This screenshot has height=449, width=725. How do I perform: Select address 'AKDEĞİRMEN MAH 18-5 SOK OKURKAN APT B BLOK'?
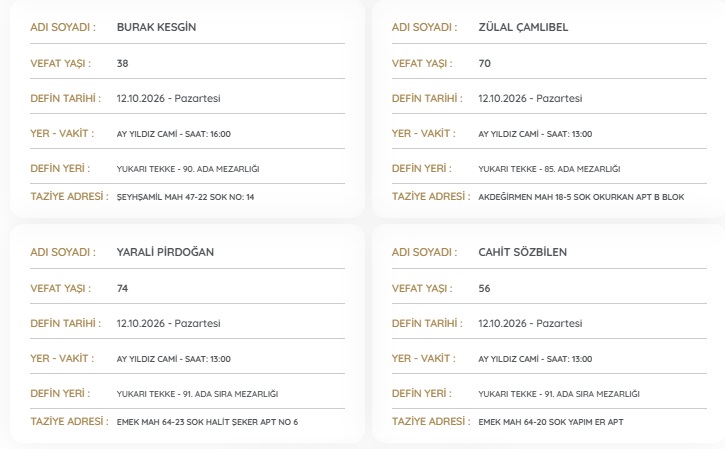click(x=581, y=197)
